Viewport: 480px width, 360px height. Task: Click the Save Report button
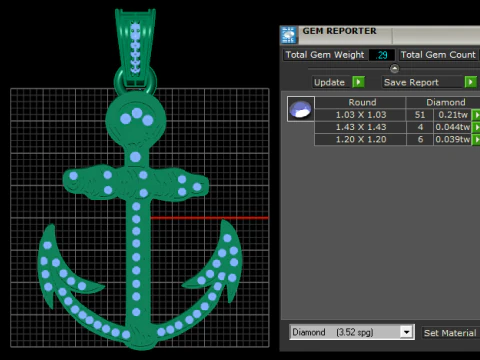pyautogui.click(x=423, y=82)
